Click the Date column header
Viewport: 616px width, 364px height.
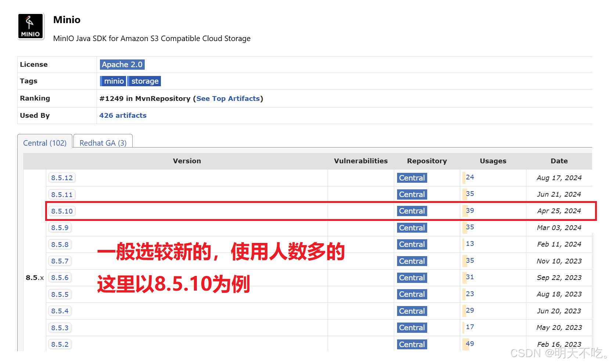(x=559, y=161)
